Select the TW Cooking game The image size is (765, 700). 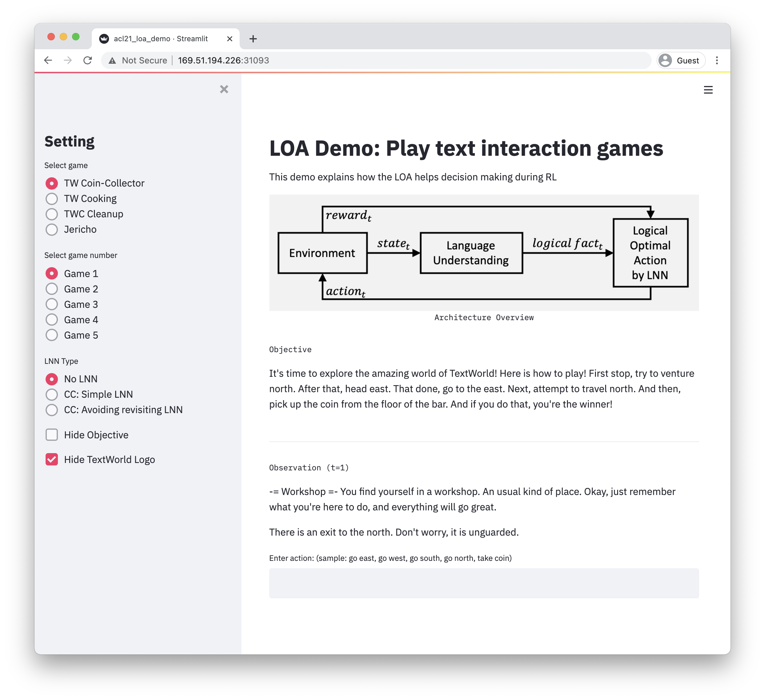point(52,199)
